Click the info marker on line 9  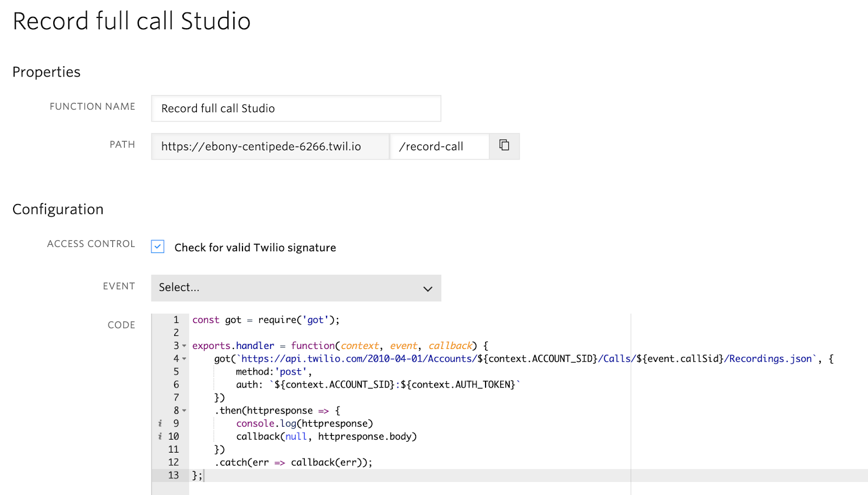(x=160, y=423)
